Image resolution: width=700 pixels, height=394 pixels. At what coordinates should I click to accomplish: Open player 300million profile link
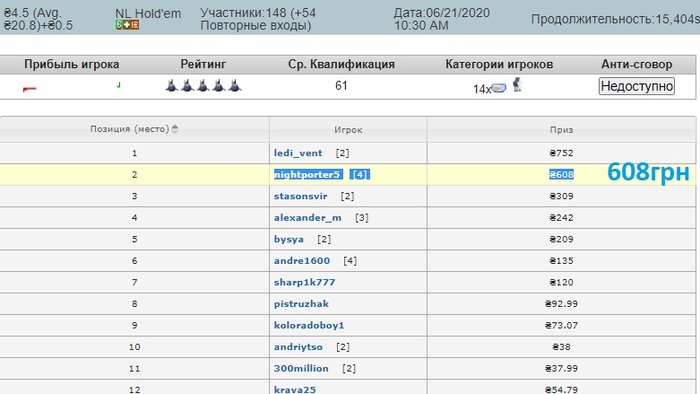coord(301,369)
